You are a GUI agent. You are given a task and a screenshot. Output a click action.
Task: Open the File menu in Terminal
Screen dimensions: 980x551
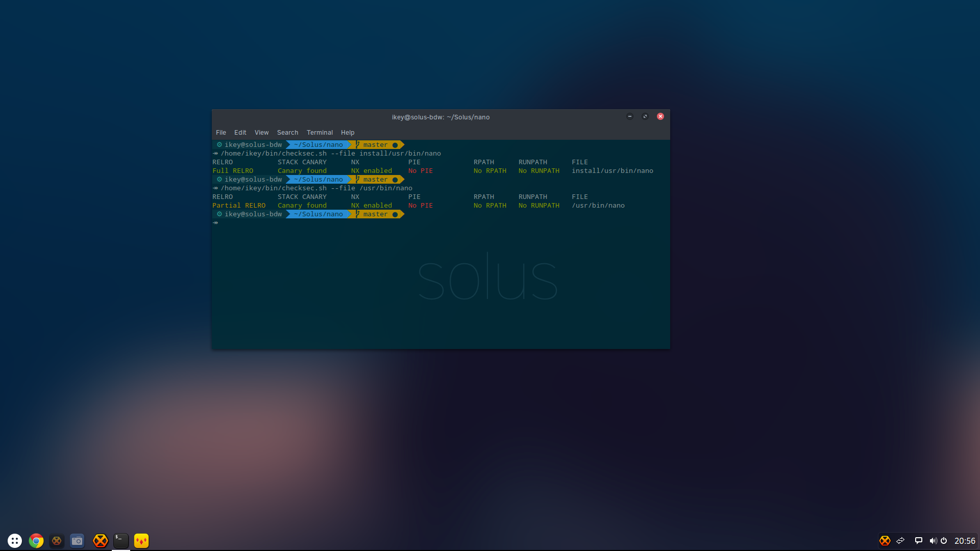pos(221,133)
